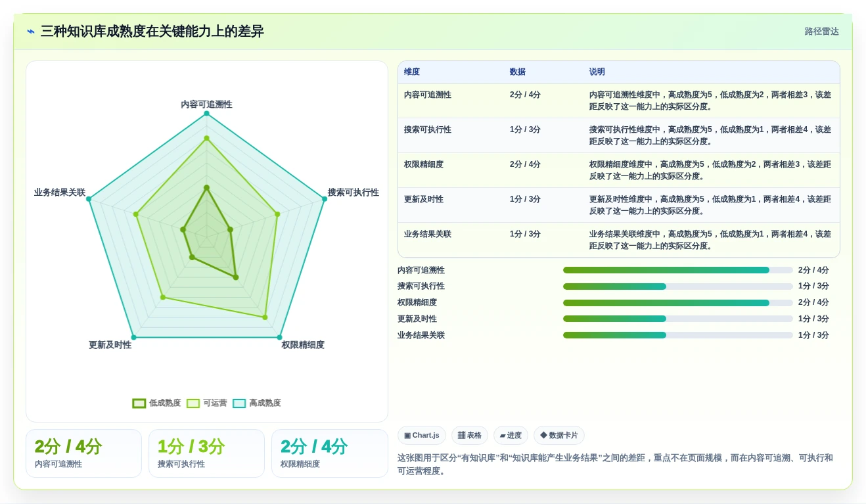
Task: Click the footer caption starting 这张图用于区分
Action: point(615,465)
